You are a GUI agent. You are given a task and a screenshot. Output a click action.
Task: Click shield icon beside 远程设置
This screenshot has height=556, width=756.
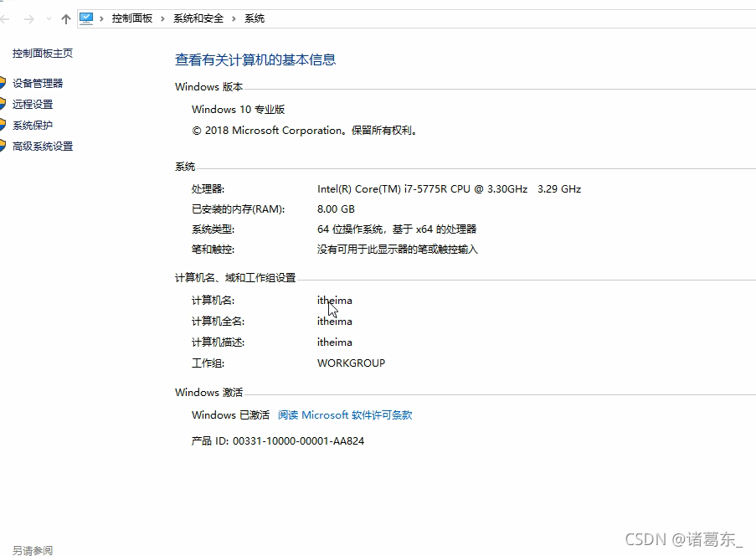(x=3, y=104)
